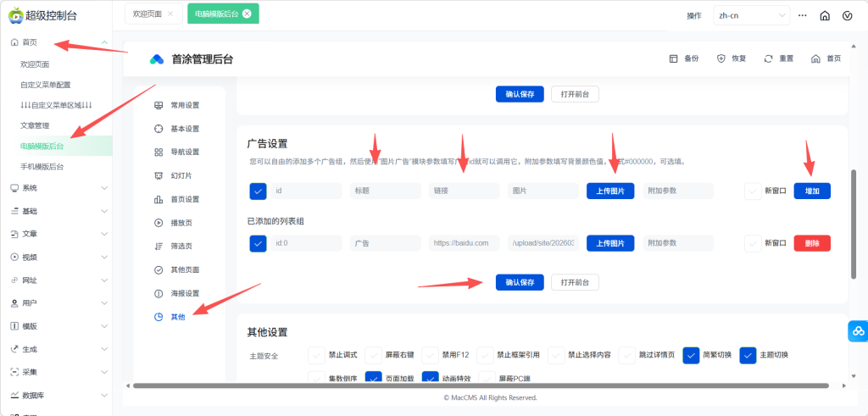Enable 屏蔽右键 checkbox

pos(374,355)
